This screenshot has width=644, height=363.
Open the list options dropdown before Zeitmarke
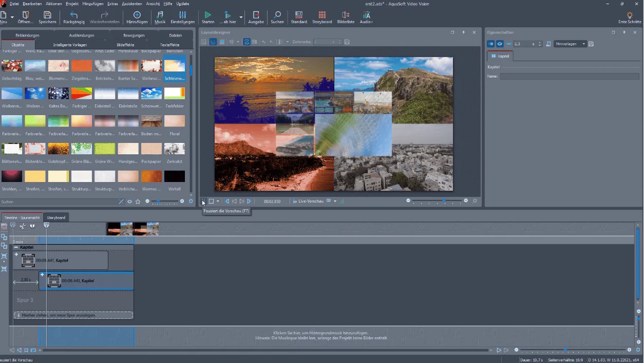click(287, 42)
